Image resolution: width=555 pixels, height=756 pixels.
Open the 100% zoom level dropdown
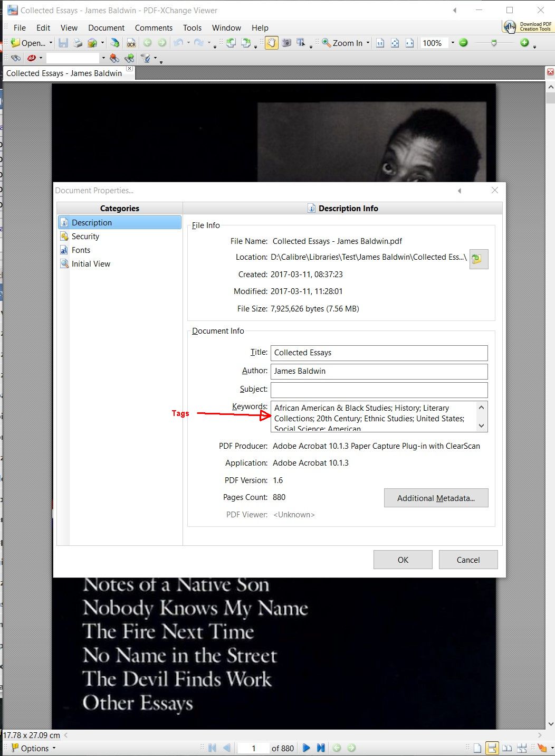[x=453, y=43]
